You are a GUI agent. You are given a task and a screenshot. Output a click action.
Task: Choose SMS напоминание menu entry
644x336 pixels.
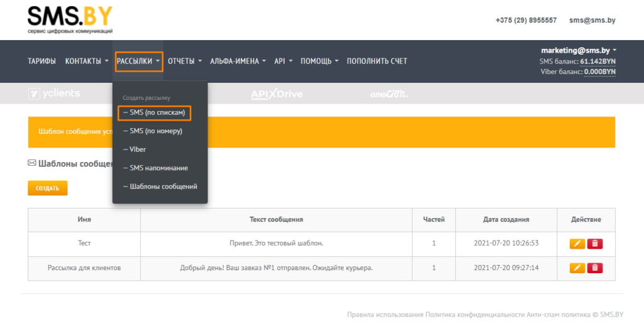156,168
